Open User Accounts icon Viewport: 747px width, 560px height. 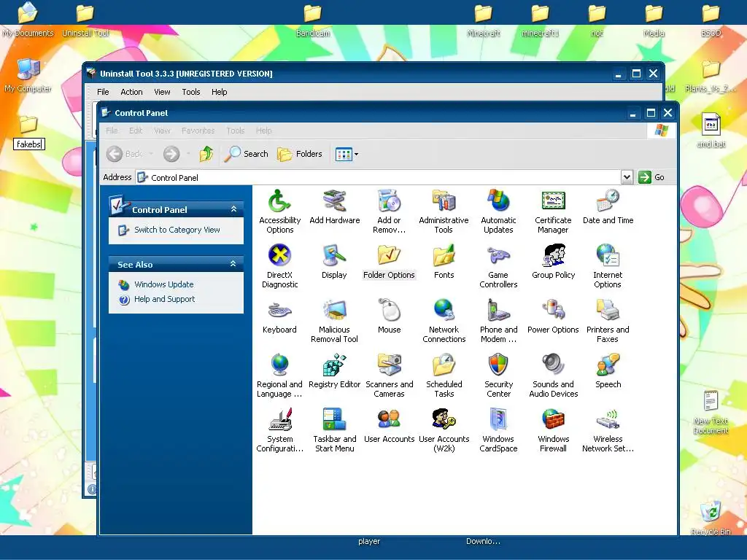[x=389, y=426]
